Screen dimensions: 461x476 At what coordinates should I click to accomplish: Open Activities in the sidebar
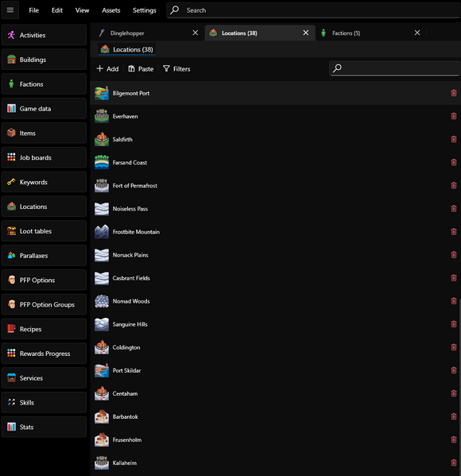tap(44, 35)
